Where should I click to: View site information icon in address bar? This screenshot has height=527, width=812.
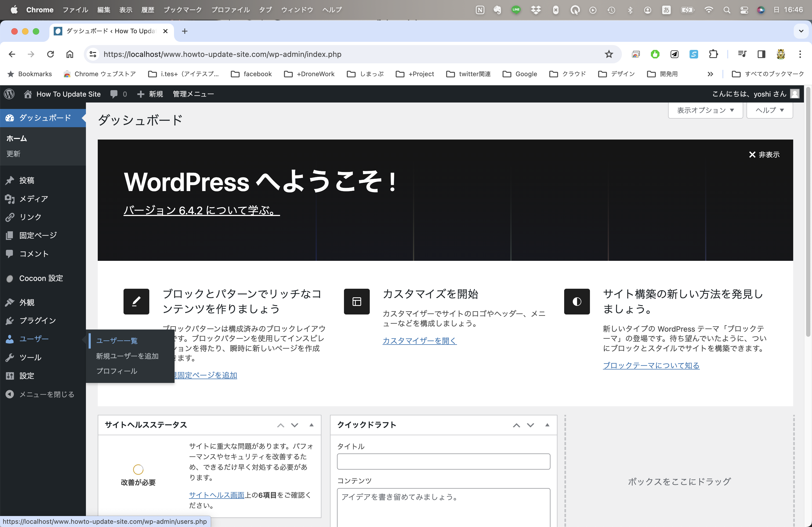point(93,54)
